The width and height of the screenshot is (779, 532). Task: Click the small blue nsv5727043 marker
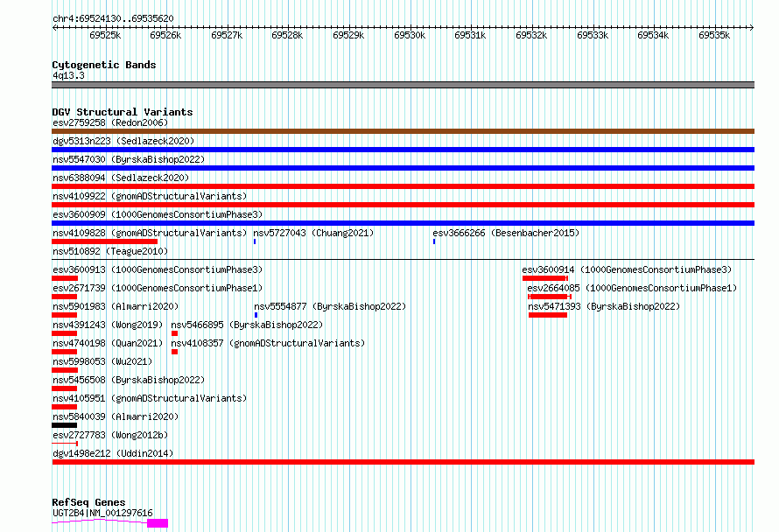255,241
